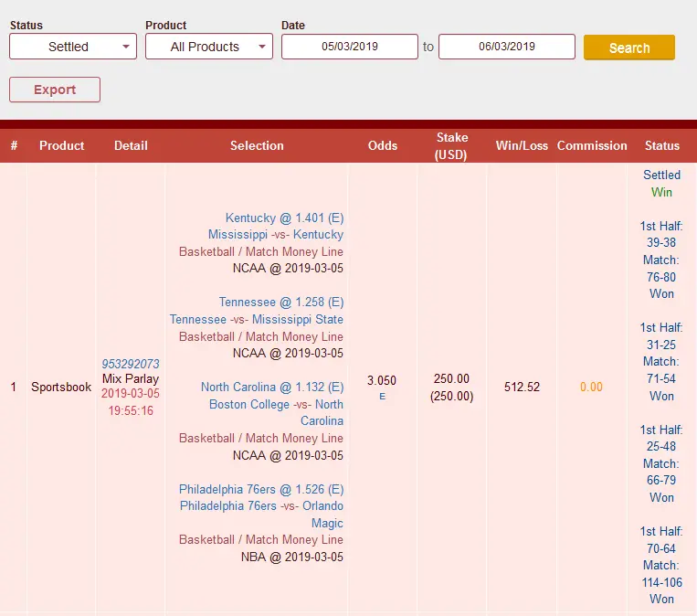Expand the All Products dropdown
This screenshot has width=697, height=616.
click(208, 47)
